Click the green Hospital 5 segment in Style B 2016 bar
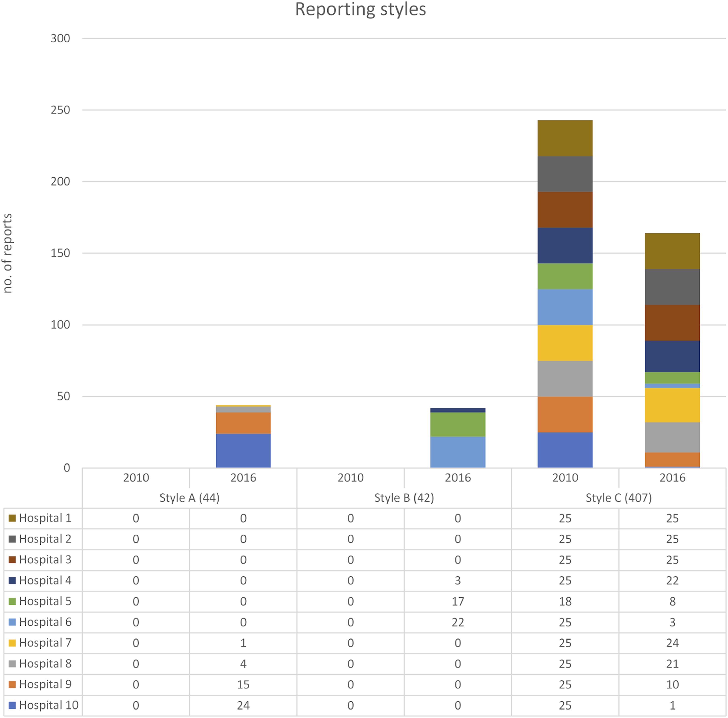The width and height of the screenshot is (728, 718). [x=457, y=424]
